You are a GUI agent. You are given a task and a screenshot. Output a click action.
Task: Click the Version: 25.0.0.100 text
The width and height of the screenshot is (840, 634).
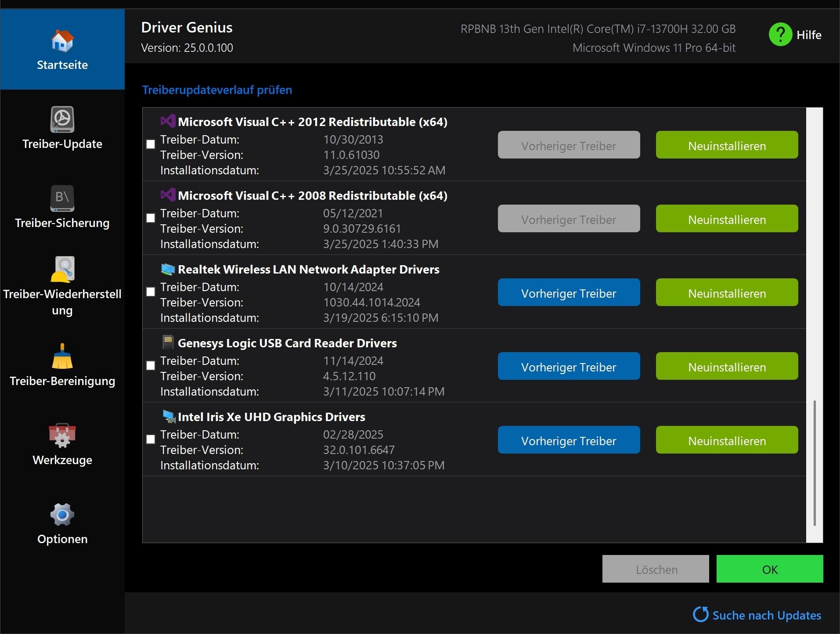pos(187,47)
